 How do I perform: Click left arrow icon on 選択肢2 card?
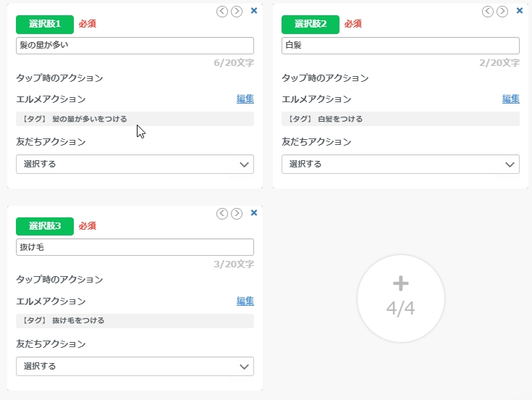pos(488,11)
